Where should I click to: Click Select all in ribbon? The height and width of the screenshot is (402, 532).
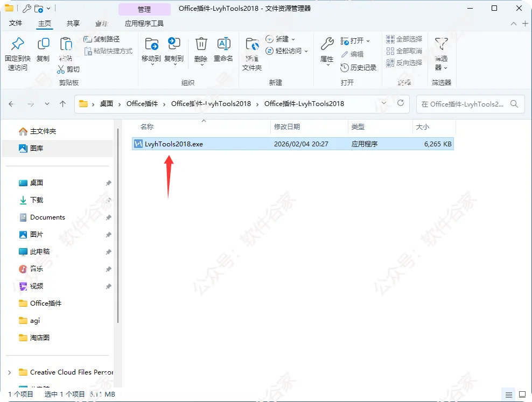(404, 39)
